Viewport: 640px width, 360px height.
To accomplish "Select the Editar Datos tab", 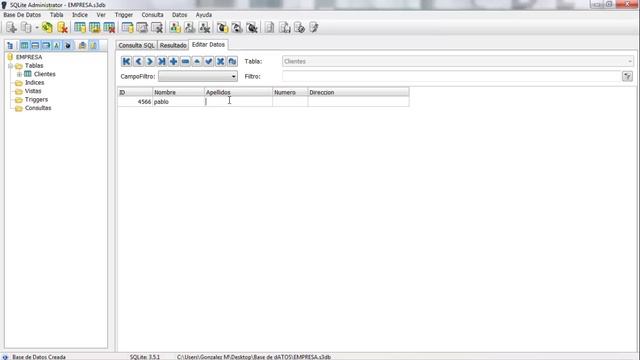I will coord(208,44).
